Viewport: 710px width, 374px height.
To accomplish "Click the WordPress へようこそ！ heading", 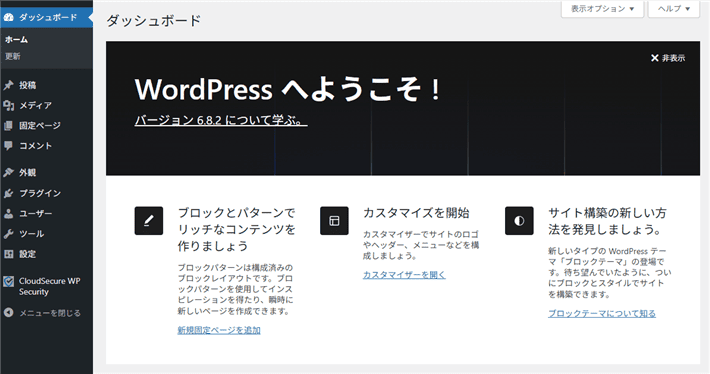I will pyautogui.click(x=288, y=89).
